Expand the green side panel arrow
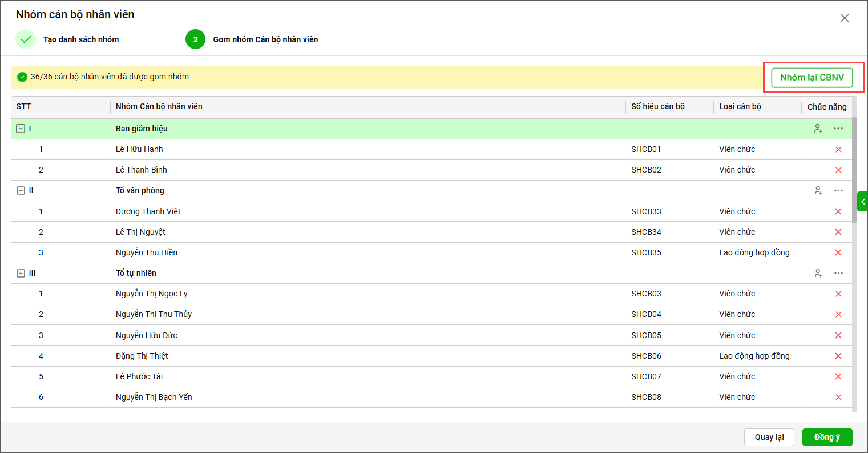 pyautogui.click(x=862, y=202)
